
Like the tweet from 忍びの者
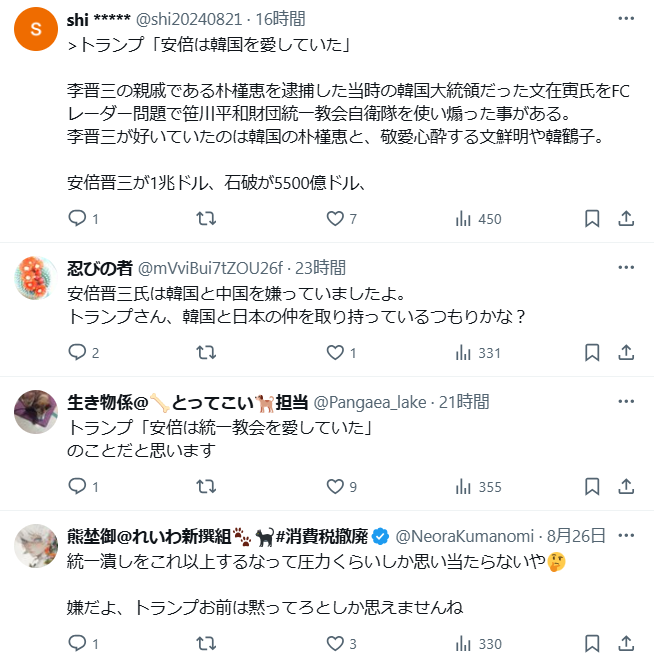coord(336,352)
